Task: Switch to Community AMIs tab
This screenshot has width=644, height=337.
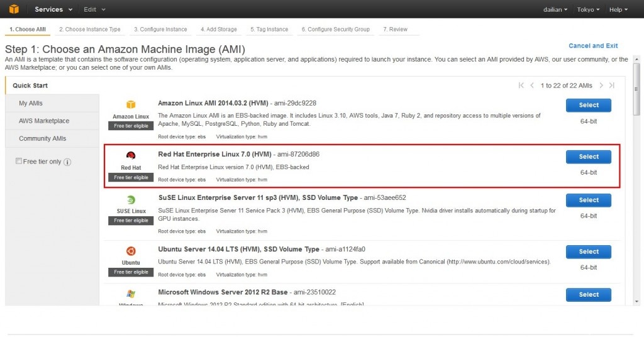Action: tap(42, 138)
